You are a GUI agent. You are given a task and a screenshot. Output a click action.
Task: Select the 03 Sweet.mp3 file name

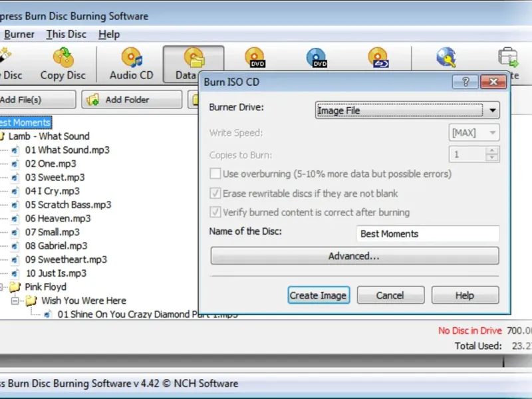tap(55, 178)
